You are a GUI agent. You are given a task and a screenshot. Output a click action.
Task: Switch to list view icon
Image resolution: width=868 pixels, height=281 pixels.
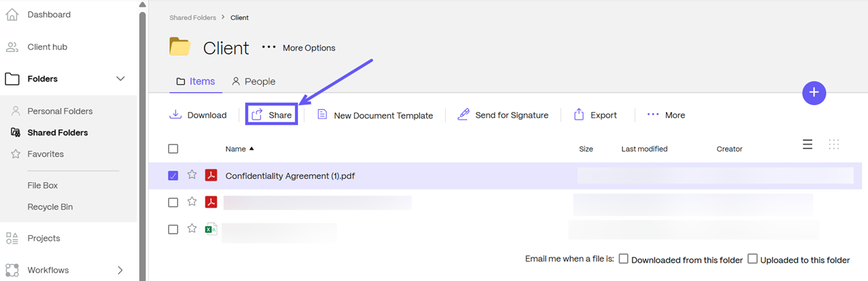[x=808, y=144]
